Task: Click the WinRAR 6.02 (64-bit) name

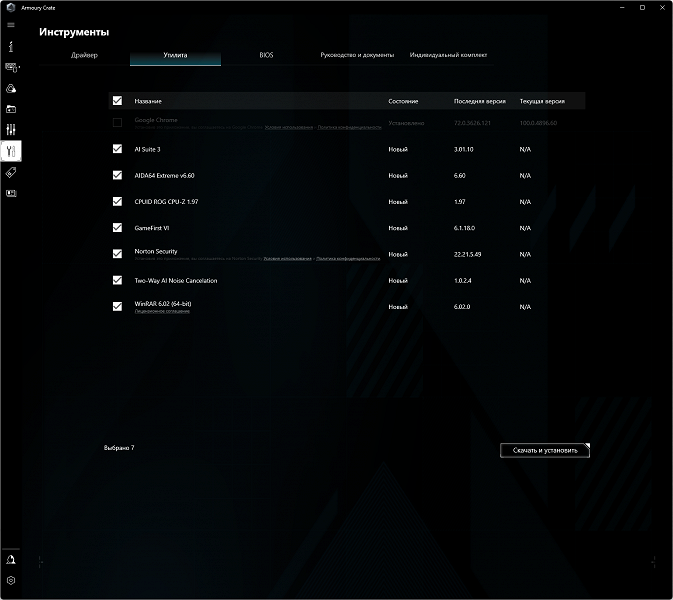Action: [x=163, y=303]
